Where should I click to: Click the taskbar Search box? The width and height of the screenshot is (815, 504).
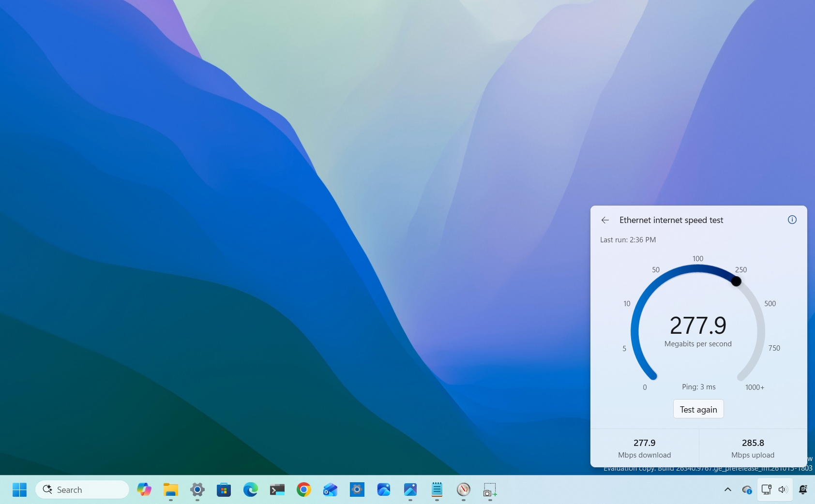82,489
